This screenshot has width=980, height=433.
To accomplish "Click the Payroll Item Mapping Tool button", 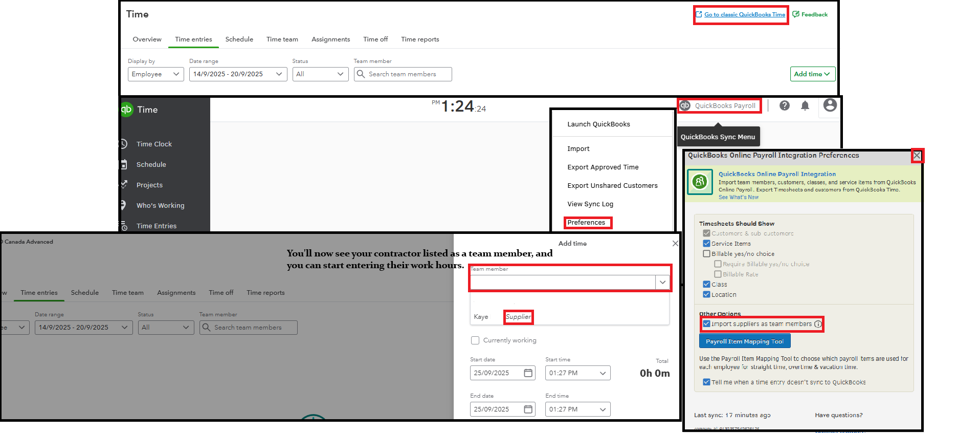I will [744, 341].
